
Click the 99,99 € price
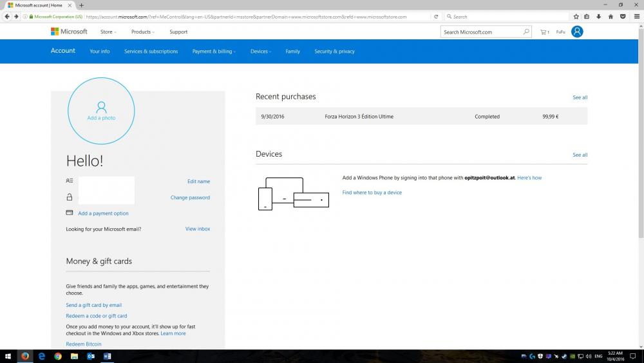pyautogui.click(x=550, y=117)
